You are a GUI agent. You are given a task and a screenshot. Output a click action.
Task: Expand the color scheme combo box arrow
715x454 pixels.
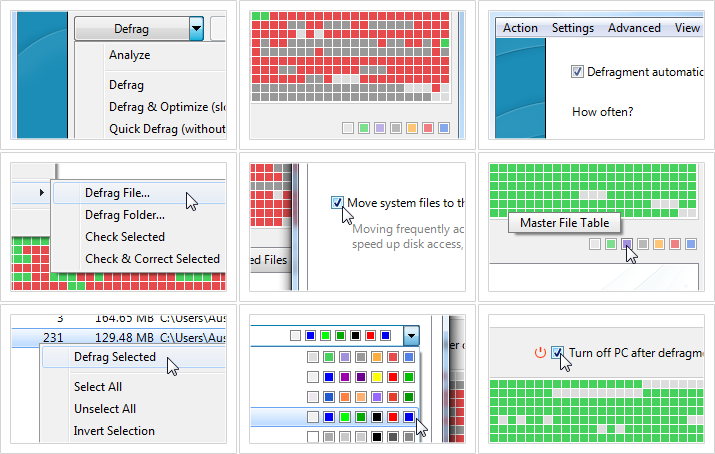(410, 335)
